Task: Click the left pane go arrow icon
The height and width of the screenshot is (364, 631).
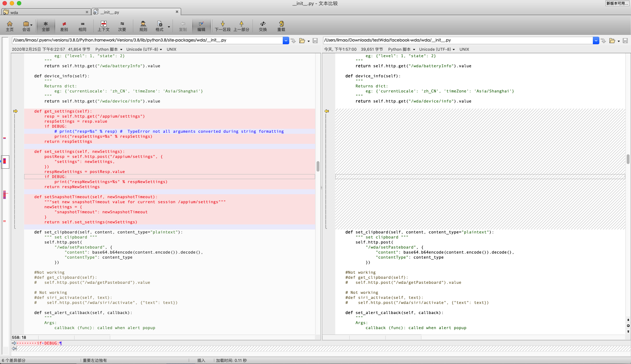Action: coord(294,41)
